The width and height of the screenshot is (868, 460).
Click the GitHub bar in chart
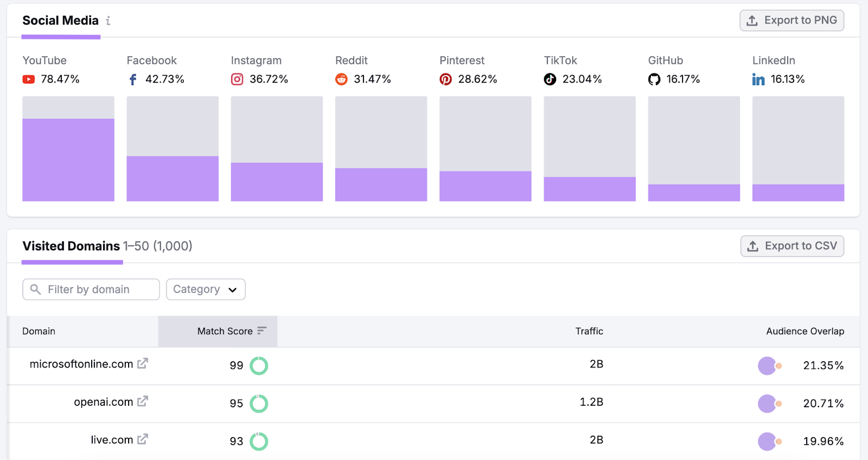pos(694,193)
